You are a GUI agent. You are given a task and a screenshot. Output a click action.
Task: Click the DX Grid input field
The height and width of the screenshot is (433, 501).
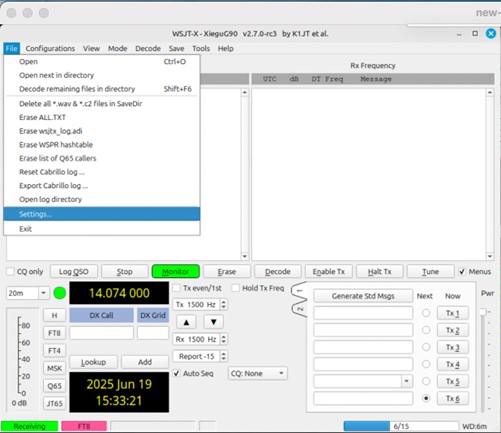[153, 333]
